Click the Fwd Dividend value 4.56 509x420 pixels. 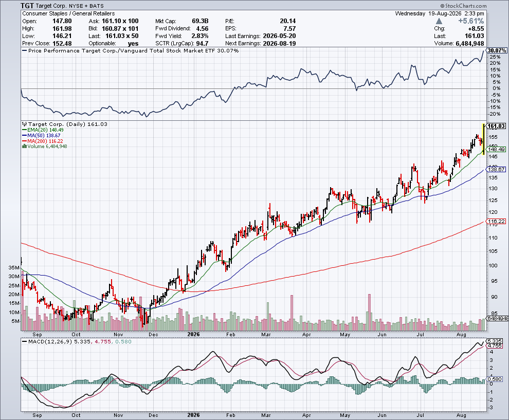coord(202,29)
